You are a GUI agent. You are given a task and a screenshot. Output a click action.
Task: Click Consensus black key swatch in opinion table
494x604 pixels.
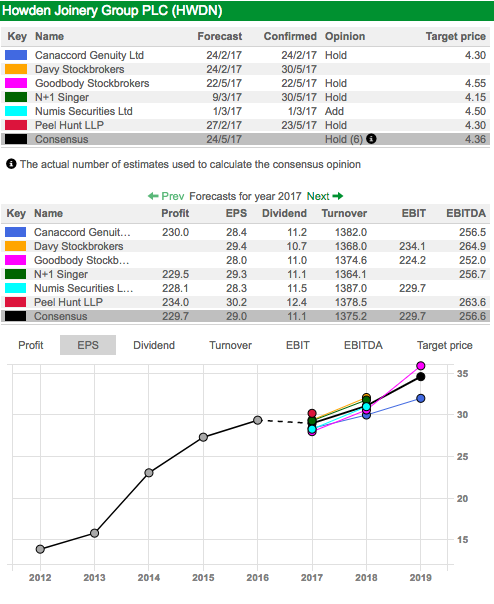pos(16,139)
